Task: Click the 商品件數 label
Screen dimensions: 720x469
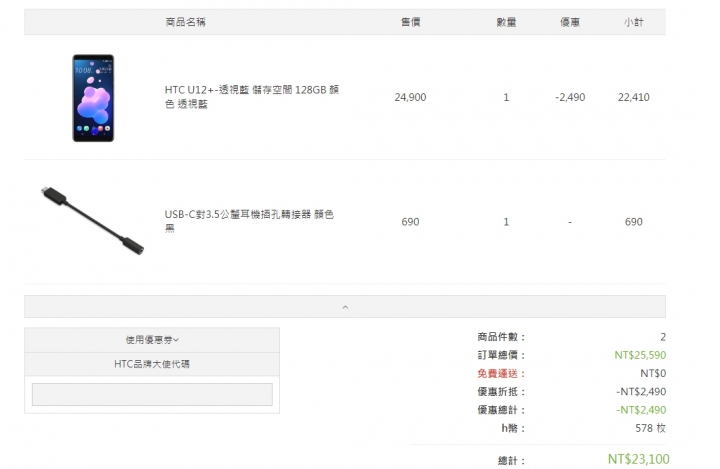Action: tap(501, 337)
